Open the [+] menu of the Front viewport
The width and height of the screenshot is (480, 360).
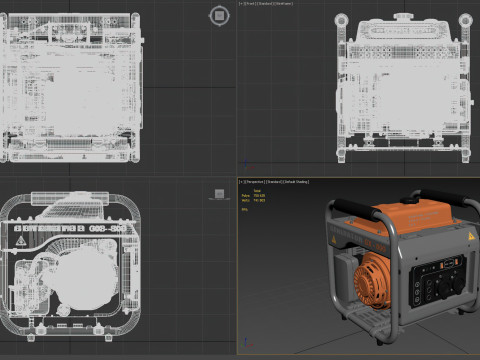pos(241,4)
